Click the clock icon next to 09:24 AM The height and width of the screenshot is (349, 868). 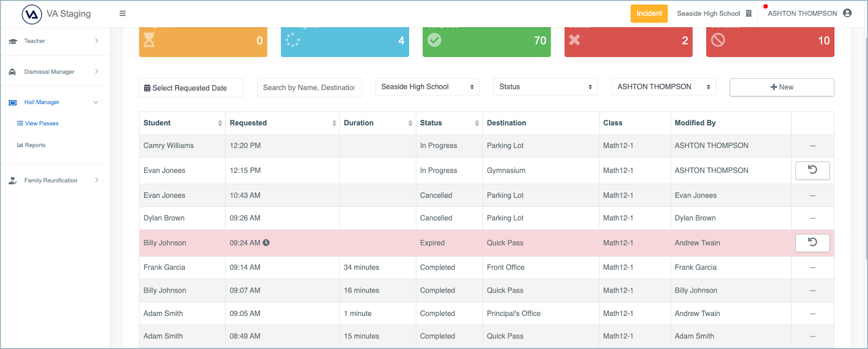point(266,243)
